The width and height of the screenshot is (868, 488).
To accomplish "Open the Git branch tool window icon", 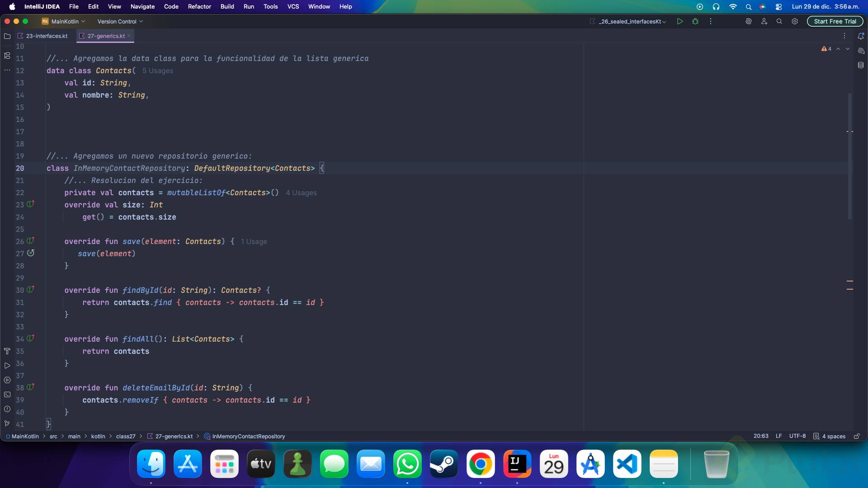I will coord(7,423).
